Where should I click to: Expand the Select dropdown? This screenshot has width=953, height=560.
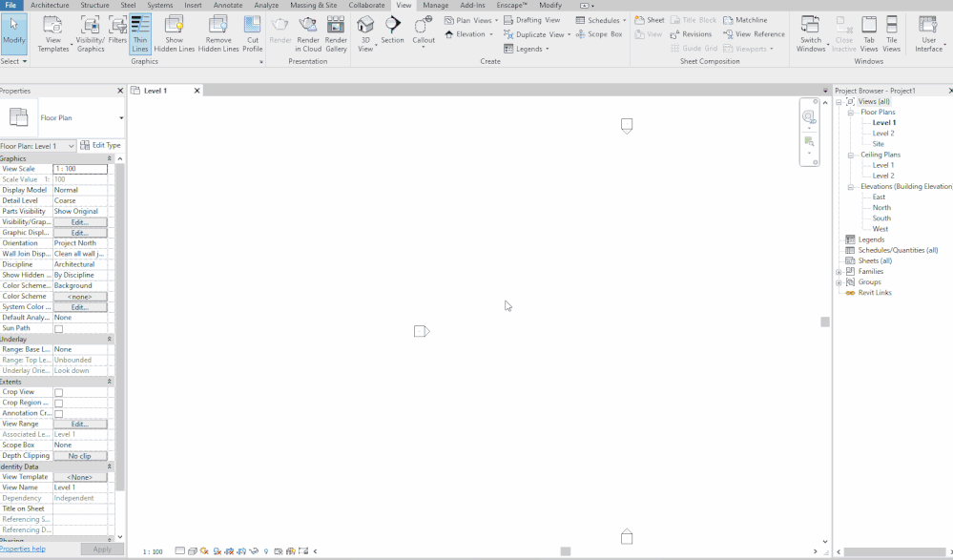click(14, 61)
